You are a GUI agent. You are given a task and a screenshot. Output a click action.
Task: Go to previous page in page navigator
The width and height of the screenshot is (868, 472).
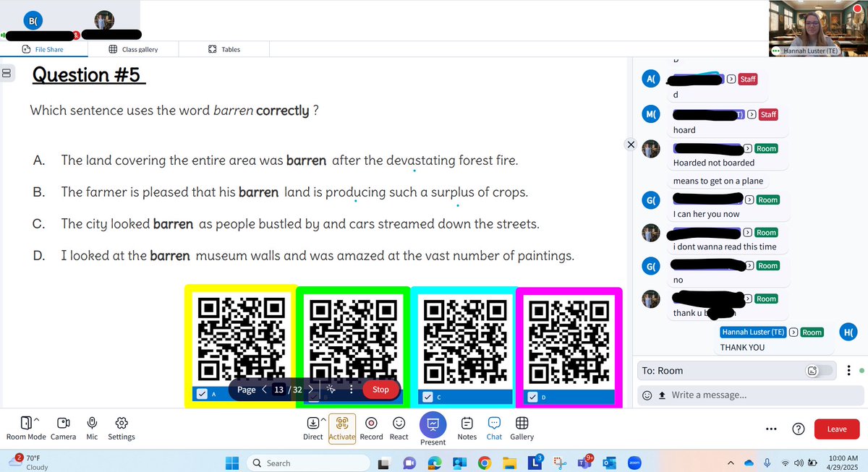tap(264, 390)
